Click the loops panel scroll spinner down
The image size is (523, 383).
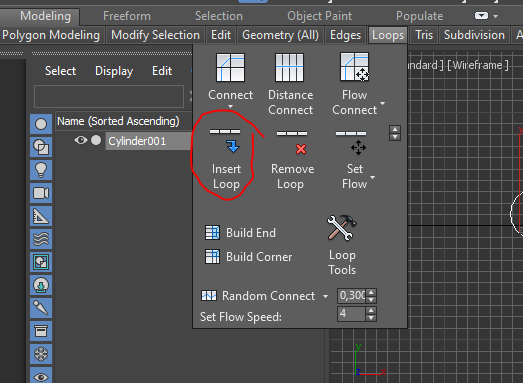pyautogui.click(x=395, y=136)
